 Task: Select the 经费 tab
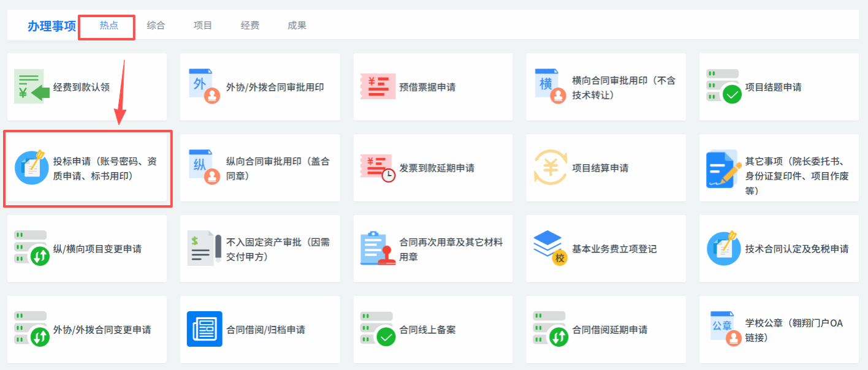[x=249, y=25]
